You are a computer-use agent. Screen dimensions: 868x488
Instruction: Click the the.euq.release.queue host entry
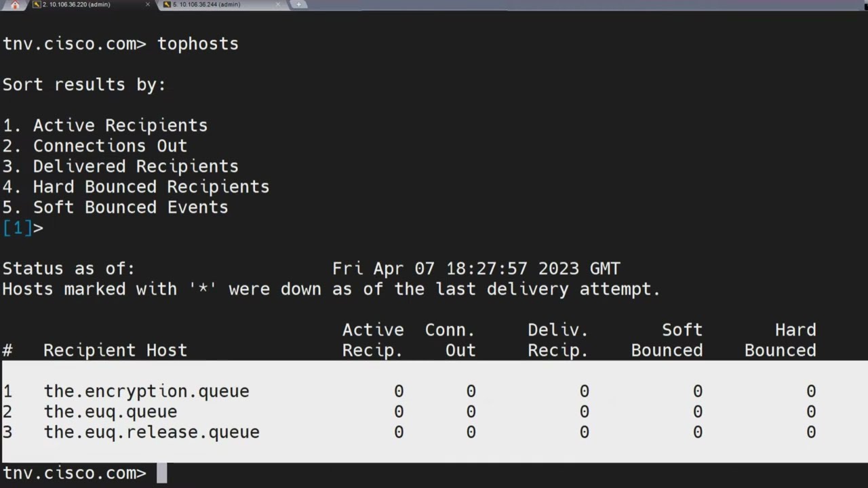coord(152,432)
